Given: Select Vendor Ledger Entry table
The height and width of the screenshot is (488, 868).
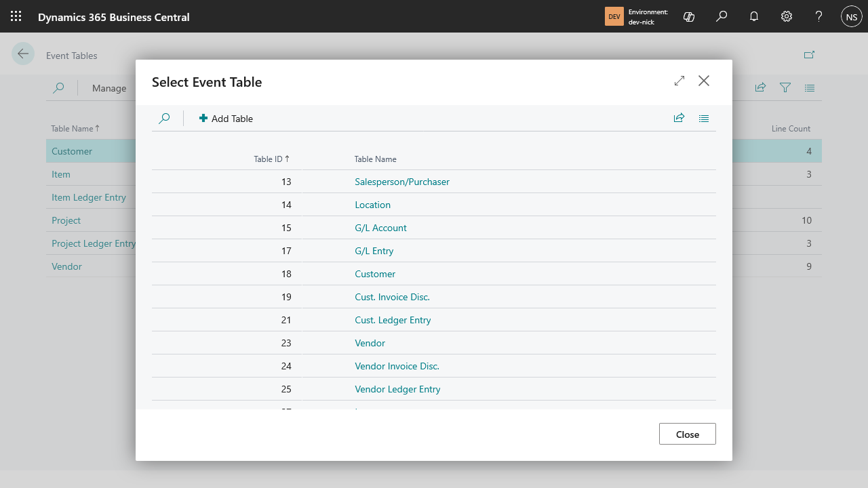Looking at the screenshot, I should 397,389.
